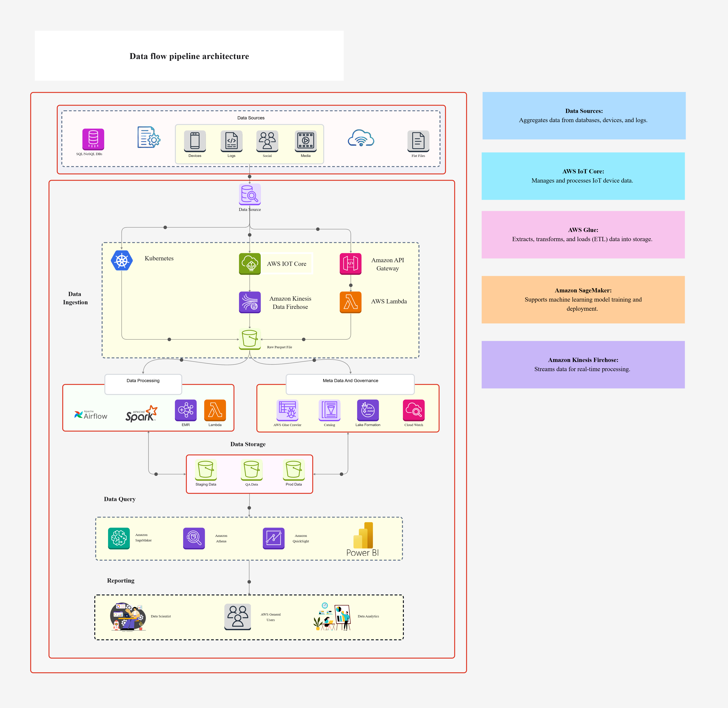Click the Data Analytics illustration
728x708 pixels.
(x=332, y=616)
